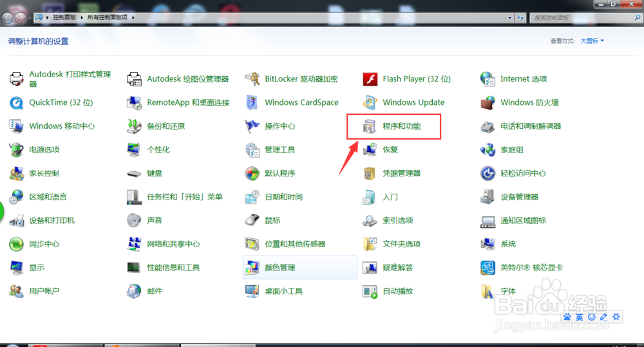644x347 pixels.
Task: Open 家庭组 icon
Action: click(x=488, y=150)
